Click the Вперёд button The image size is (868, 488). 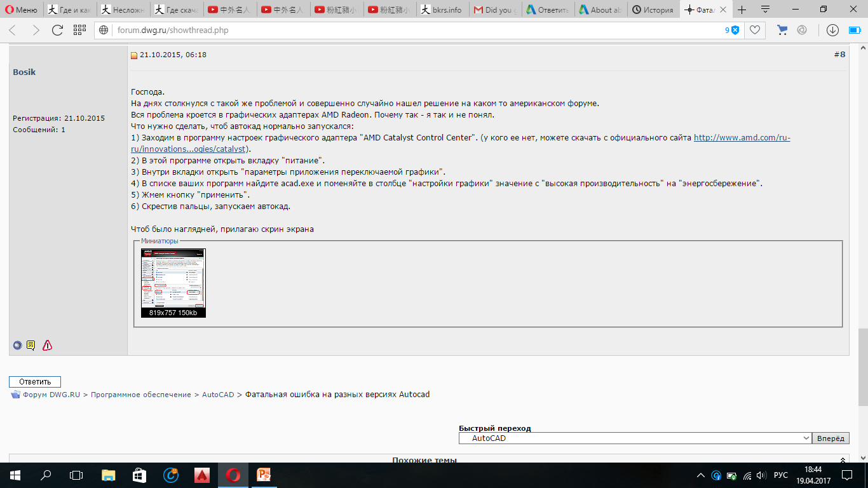tap(831, 438)
